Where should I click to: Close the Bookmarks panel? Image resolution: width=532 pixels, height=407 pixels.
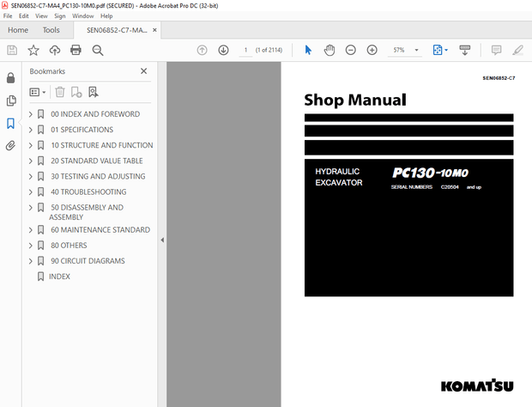(144, 71)
